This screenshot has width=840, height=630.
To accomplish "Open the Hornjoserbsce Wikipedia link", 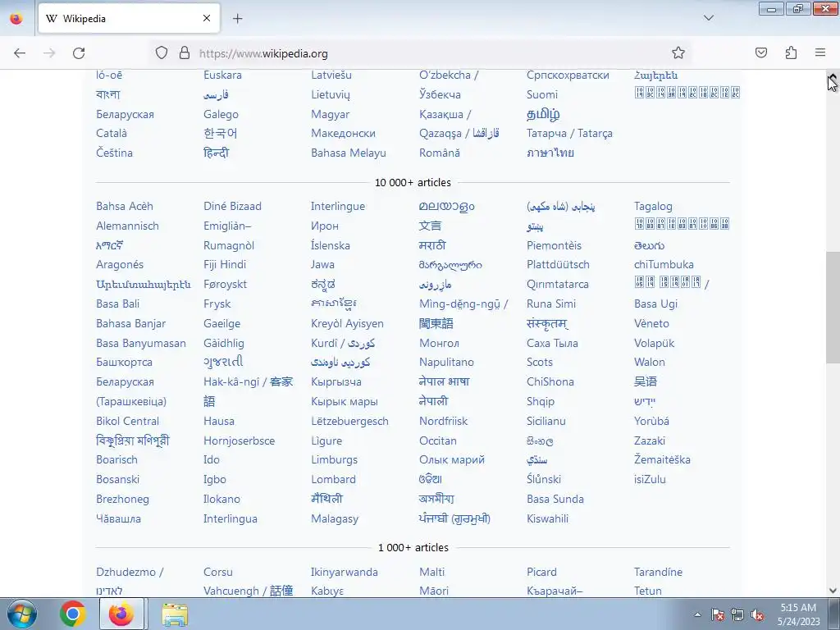I will pos(239,441).
